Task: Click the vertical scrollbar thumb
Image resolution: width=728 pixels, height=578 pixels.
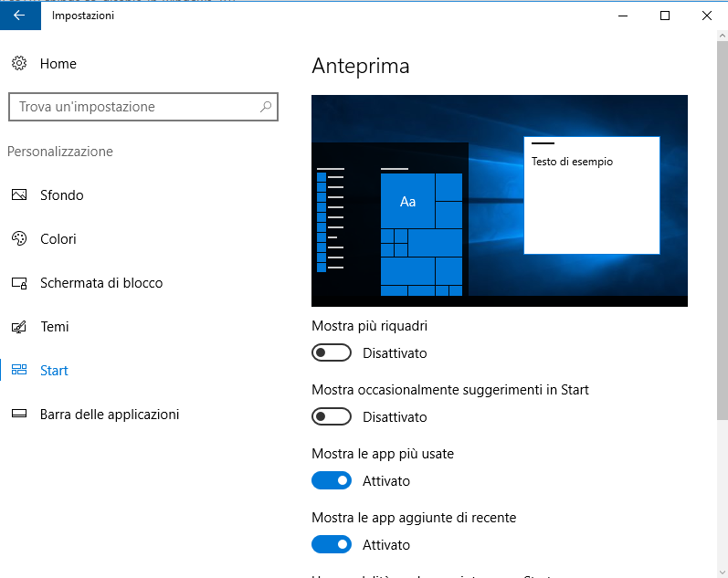Action: pos(723,230)
